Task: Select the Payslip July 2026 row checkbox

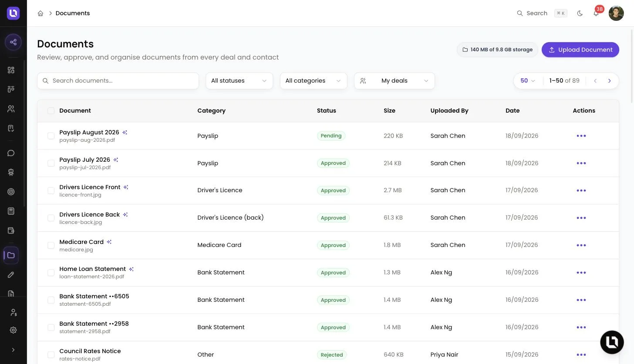Action: 51,163
